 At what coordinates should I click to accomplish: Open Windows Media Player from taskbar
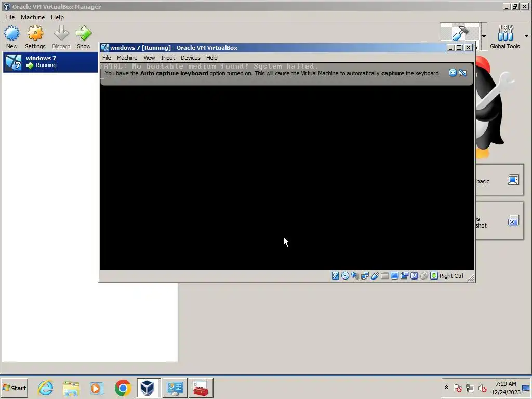tap(96, 388)
